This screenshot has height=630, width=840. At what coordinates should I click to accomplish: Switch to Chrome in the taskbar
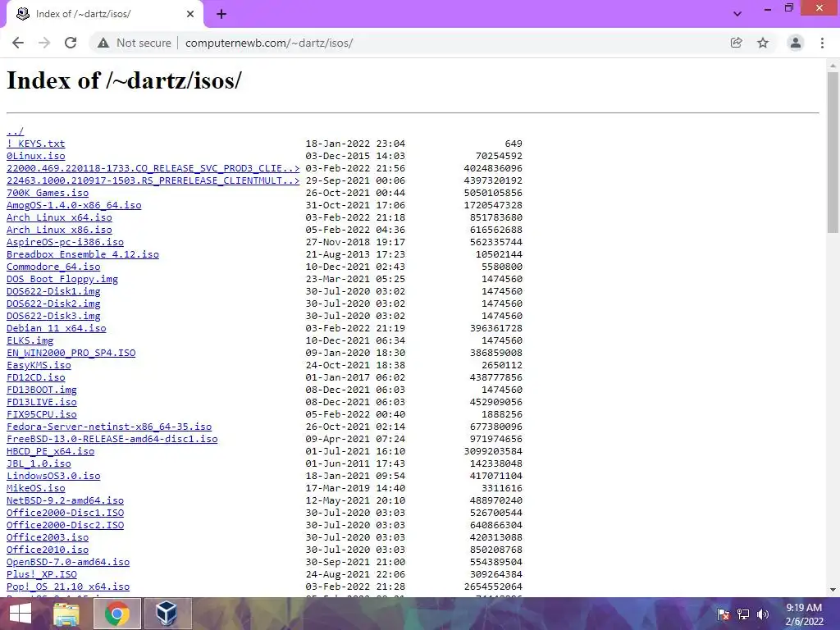pos(116,614)
